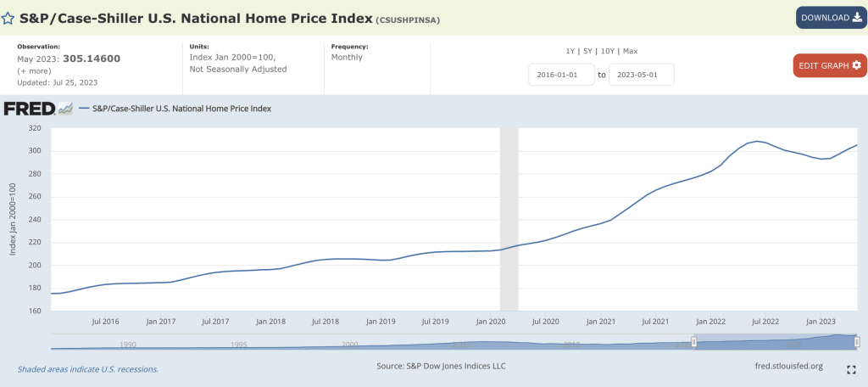868x387 pixels.
Task: Select the 1Y time range
Action: 572,51
